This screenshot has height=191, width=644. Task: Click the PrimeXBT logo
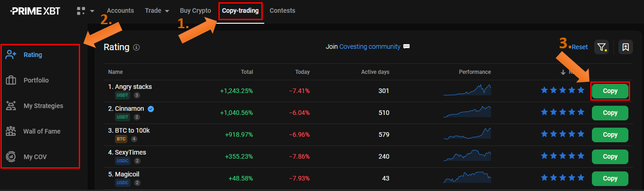pyautogui.click(x=35, y=11)
